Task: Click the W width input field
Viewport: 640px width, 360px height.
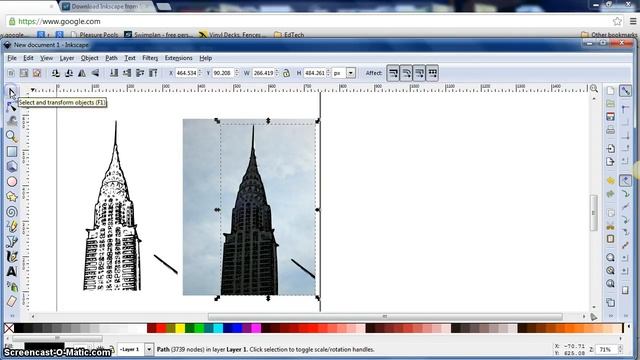Action: coord(263,73)
